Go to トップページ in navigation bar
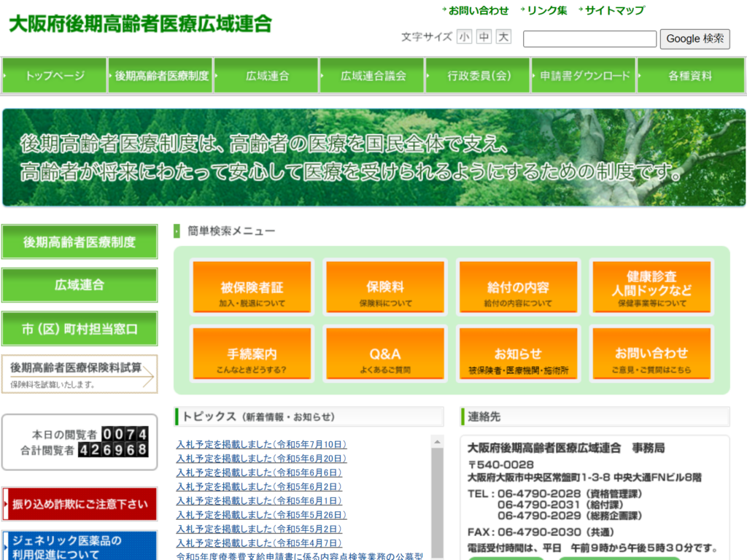The height and width of the screenshot is (560, 747). 55,76
